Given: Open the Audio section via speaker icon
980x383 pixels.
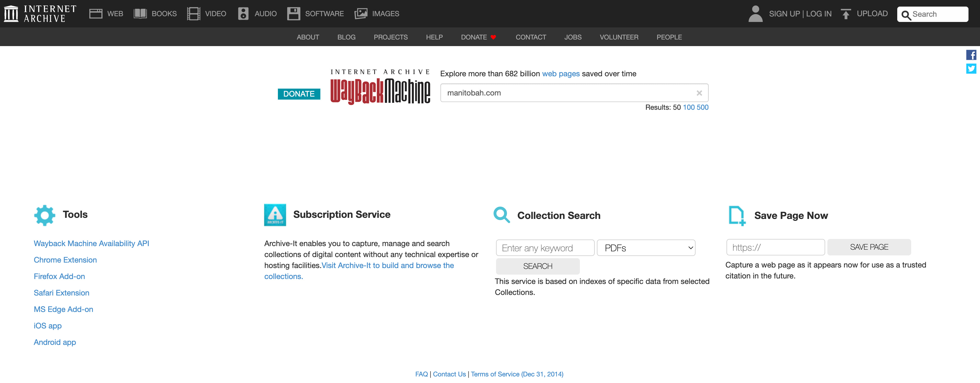Looking at the screenshot, I should pos(243,13).
